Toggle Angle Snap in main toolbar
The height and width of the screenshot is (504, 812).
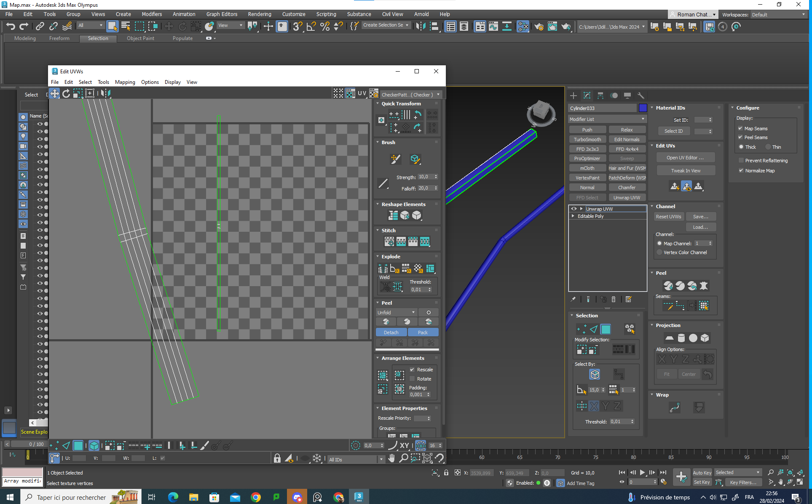coord(311,27)
